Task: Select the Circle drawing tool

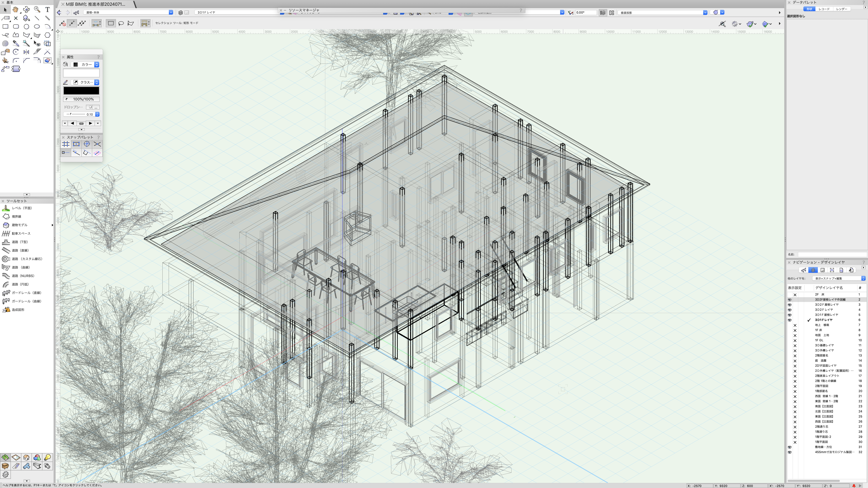Action: click(26, 27)
